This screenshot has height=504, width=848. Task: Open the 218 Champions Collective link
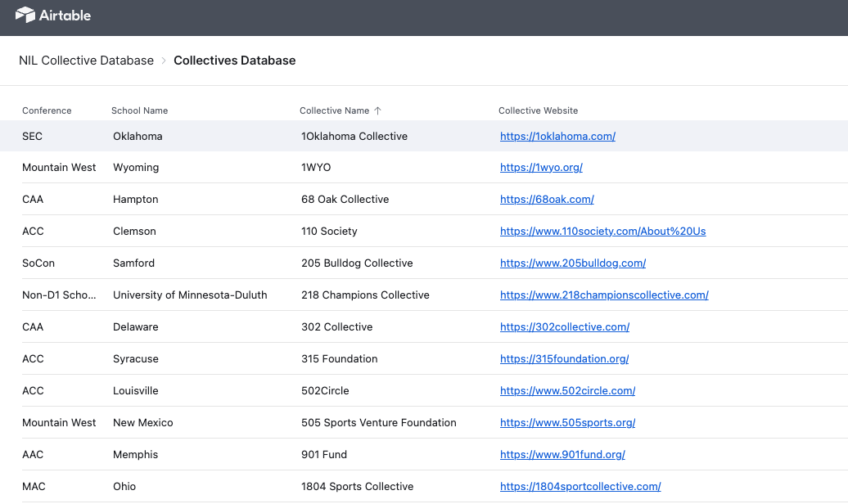604,295
